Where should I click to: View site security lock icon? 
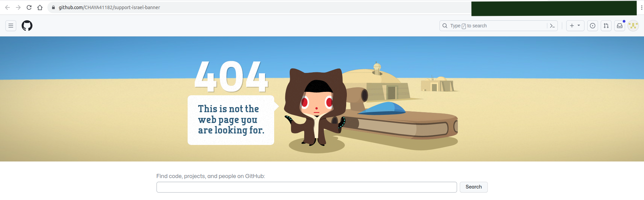(x=53, y=7)
